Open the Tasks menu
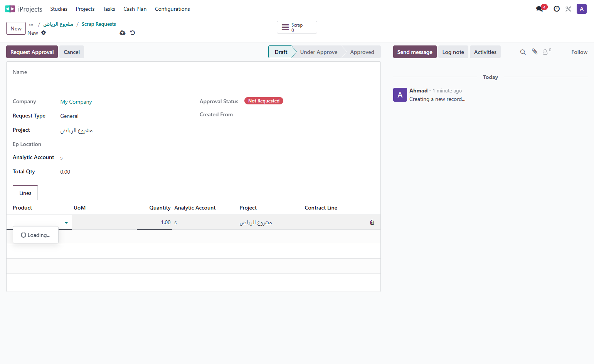 pos(109,9)
